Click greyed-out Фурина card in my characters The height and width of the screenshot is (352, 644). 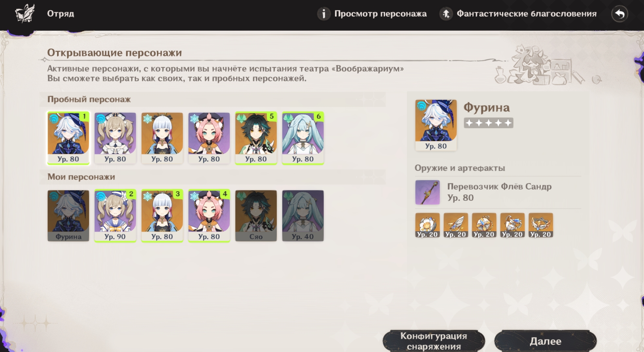68,216
